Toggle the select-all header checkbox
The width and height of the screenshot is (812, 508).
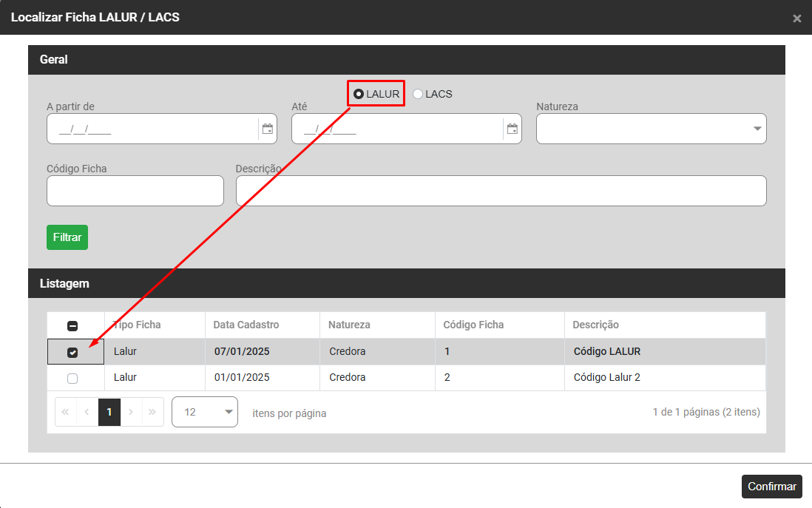(72, 326)
